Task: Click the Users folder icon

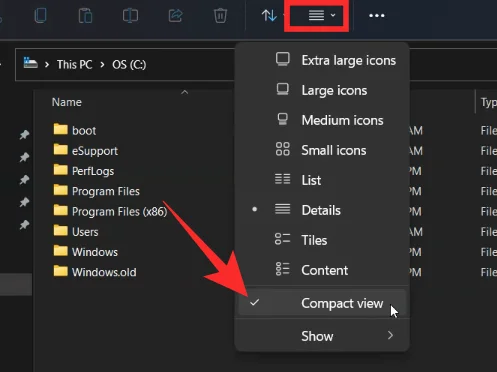Action: (61, 230)
